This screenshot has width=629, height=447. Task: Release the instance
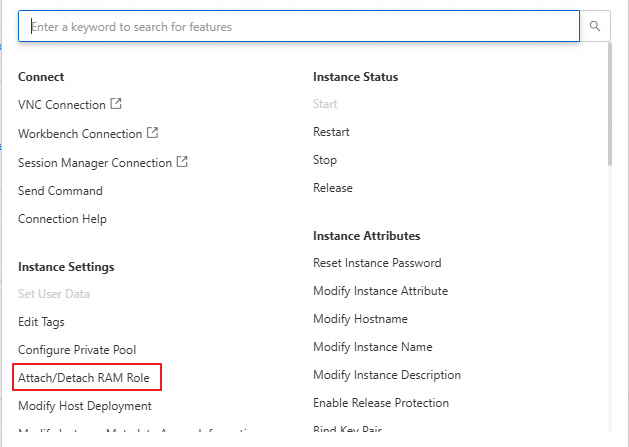[332, 188]
